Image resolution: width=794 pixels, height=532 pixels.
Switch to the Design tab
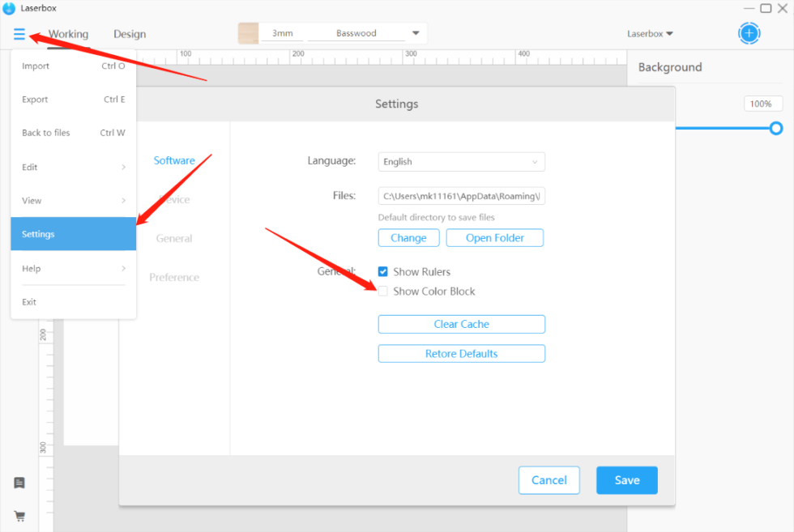pos(130,34)
